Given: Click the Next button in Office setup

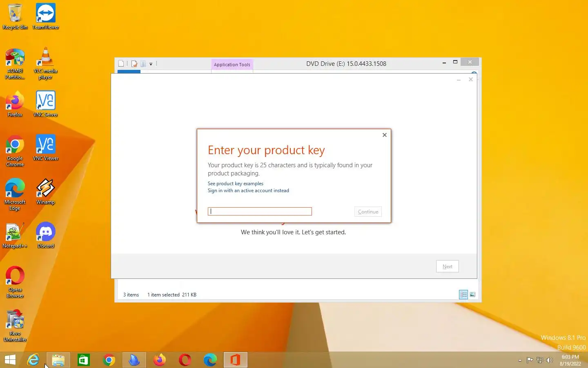Looking at the screenshot, I should (448, 267).
